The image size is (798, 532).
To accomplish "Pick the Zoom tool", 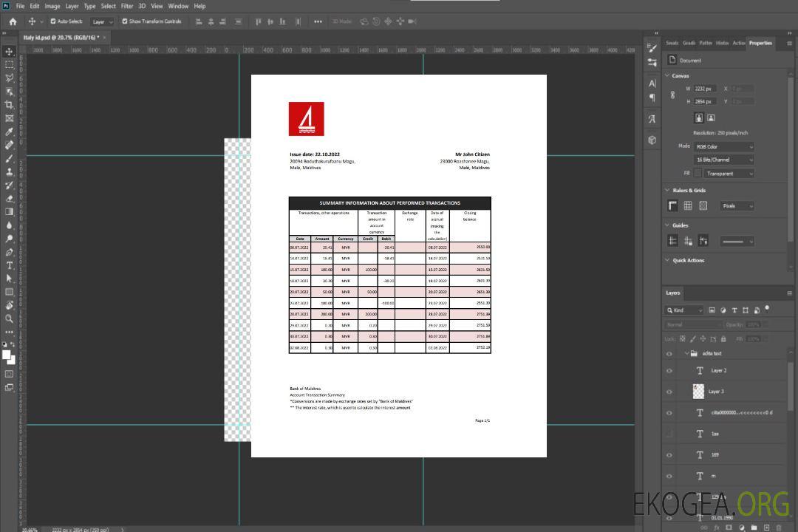I will [x=9, y=318].
